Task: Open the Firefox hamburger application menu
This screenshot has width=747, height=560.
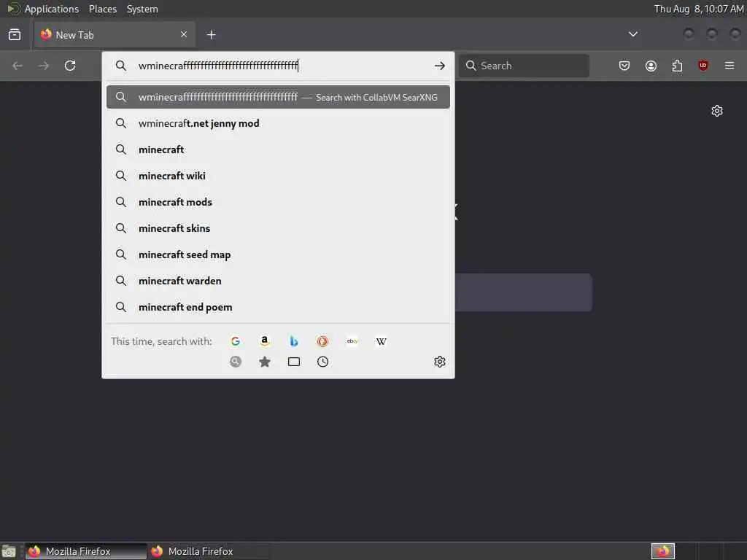Action: click(729, 66)
